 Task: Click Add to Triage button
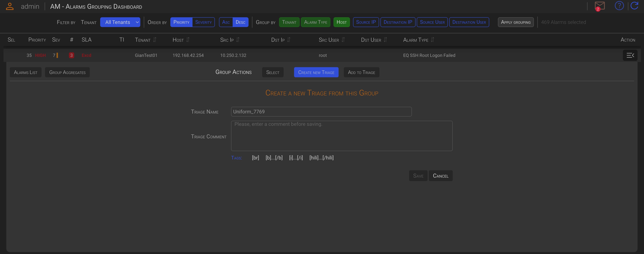(361, 72)
